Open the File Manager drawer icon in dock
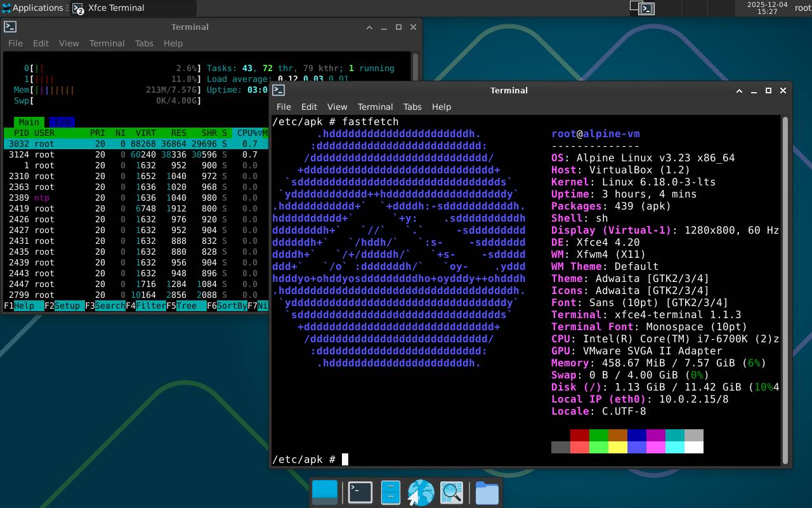The height and width of the screenshot is (508, 812). coord(390,492)
